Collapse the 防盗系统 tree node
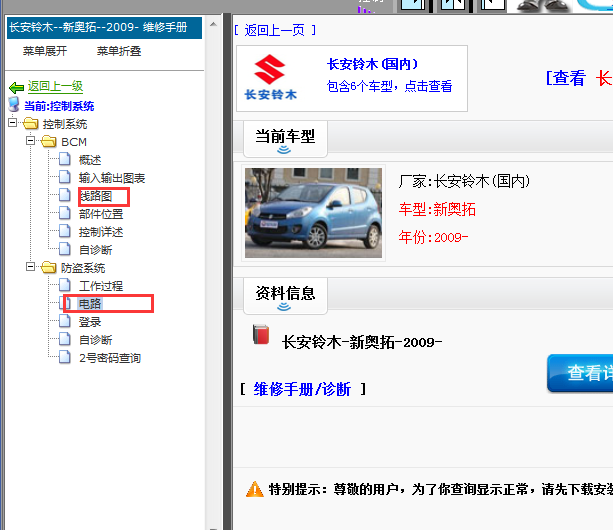Viewport: 613px width, 530px height. click(30, 267)
